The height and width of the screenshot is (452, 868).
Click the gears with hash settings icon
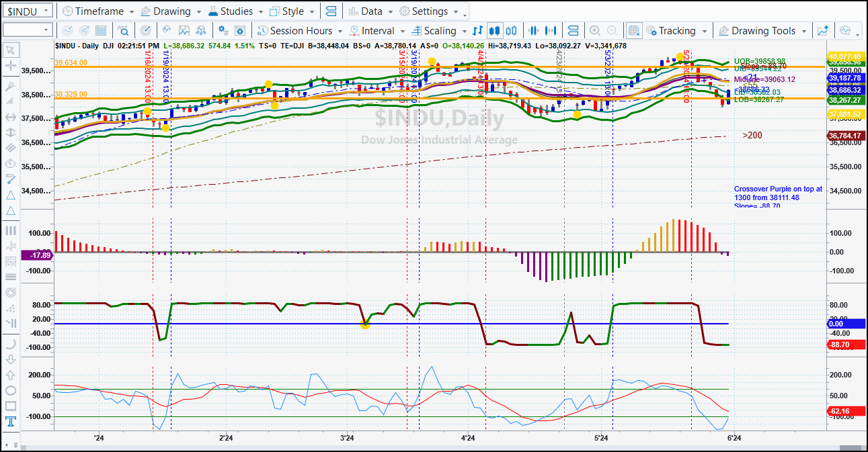[223, 31]
